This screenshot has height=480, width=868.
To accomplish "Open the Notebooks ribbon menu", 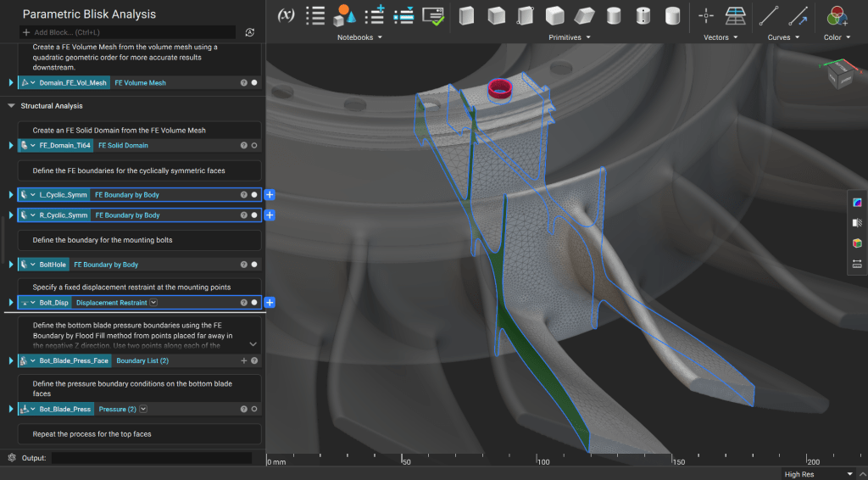I will tap(359, 37).
